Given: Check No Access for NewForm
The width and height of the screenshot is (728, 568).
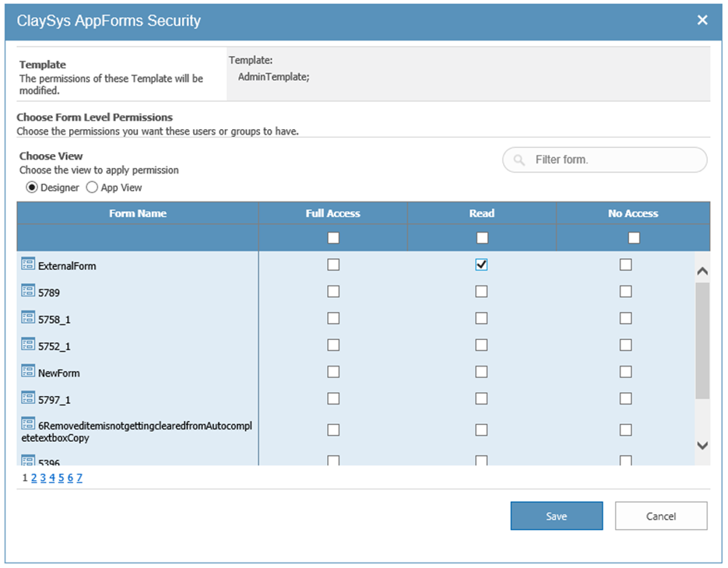Looking at the screenshot, I should [x=626, y=372].
